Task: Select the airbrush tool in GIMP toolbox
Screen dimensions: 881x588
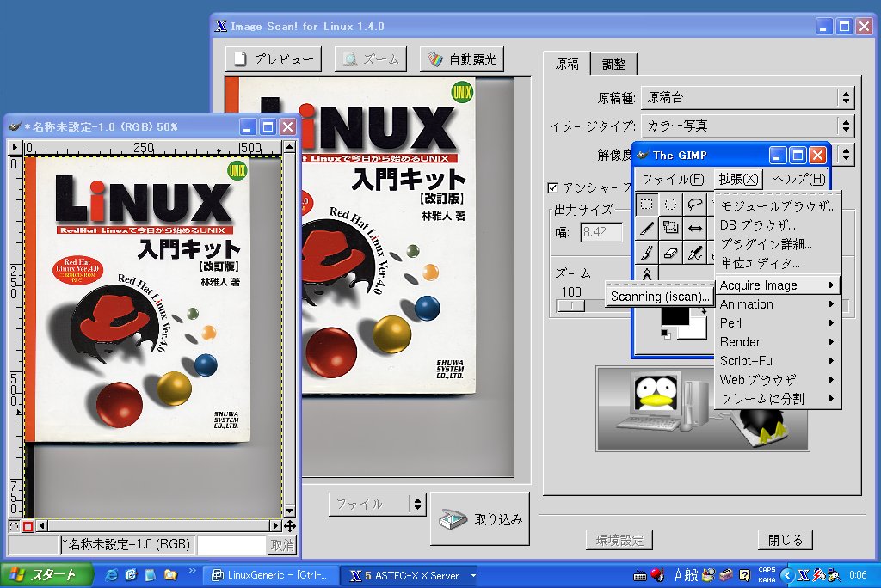Action: click(695, 253)
